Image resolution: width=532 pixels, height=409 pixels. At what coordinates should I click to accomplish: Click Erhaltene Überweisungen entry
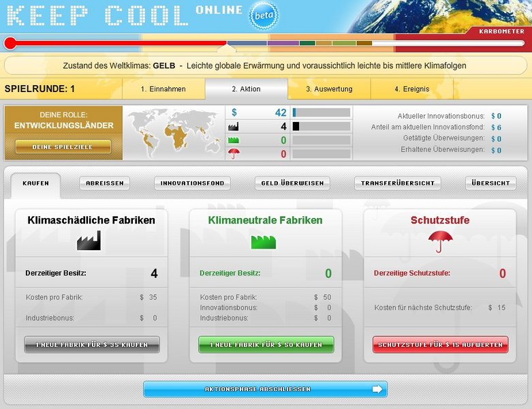tap(451, 150)
